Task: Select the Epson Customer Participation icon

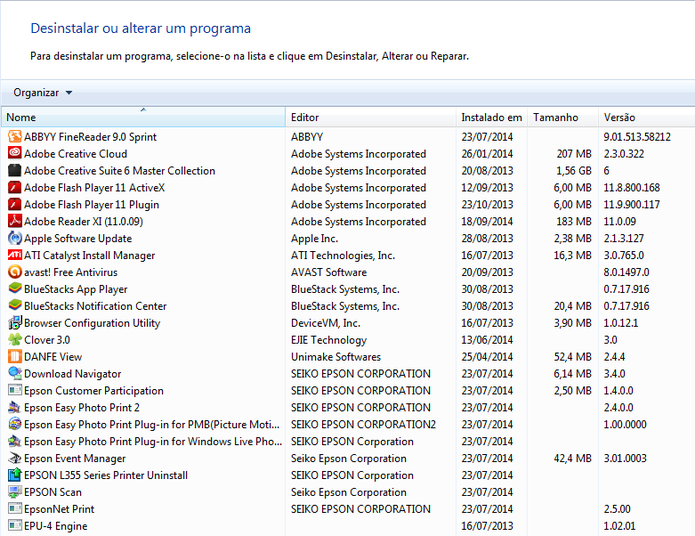Action: (15, 390)
